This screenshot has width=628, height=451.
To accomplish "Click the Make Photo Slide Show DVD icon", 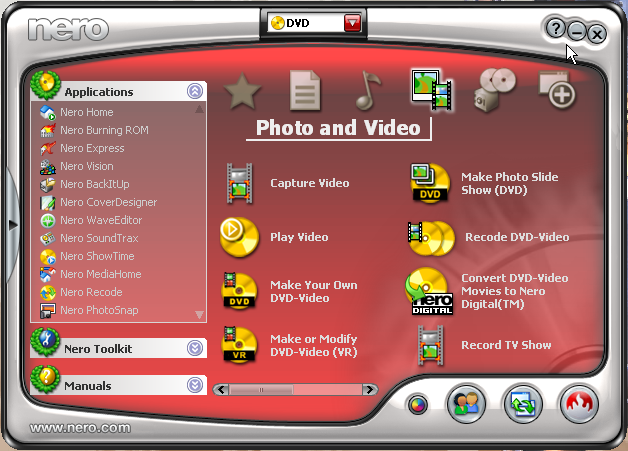I will (x=430, y=183).
